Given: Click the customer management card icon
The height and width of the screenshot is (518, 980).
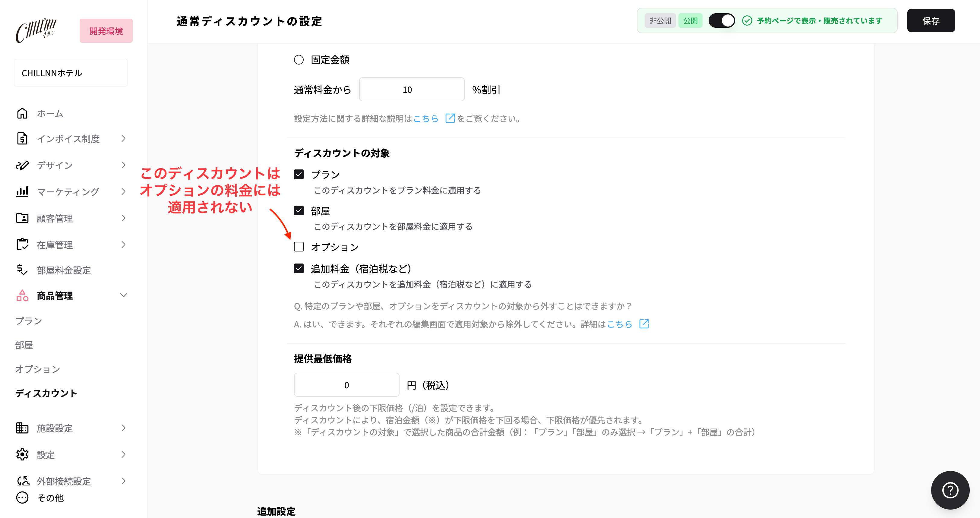Looking at the screenshot, I should [x=22, y=218].
